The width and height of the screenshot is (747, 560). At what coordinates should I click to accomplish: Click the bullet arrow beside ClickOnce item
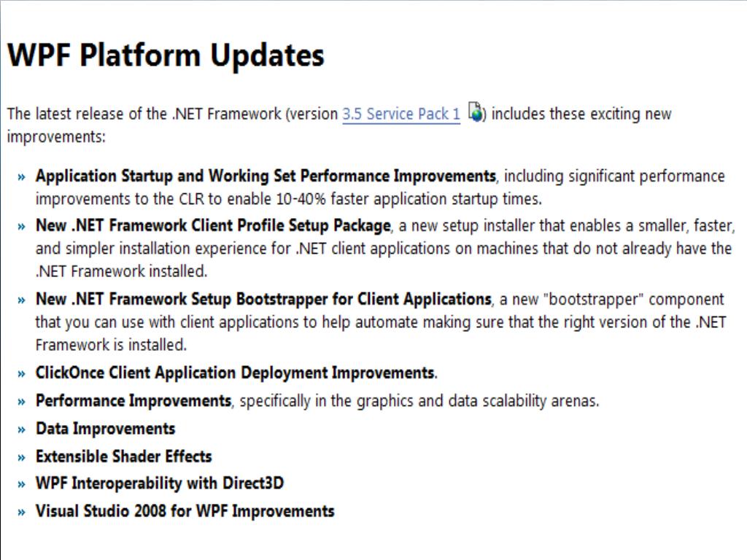[21, 374]
